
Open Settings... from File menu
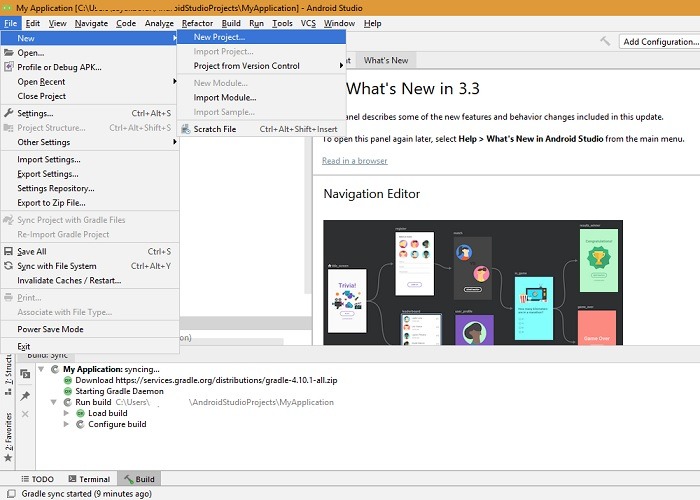click(90, 113)
